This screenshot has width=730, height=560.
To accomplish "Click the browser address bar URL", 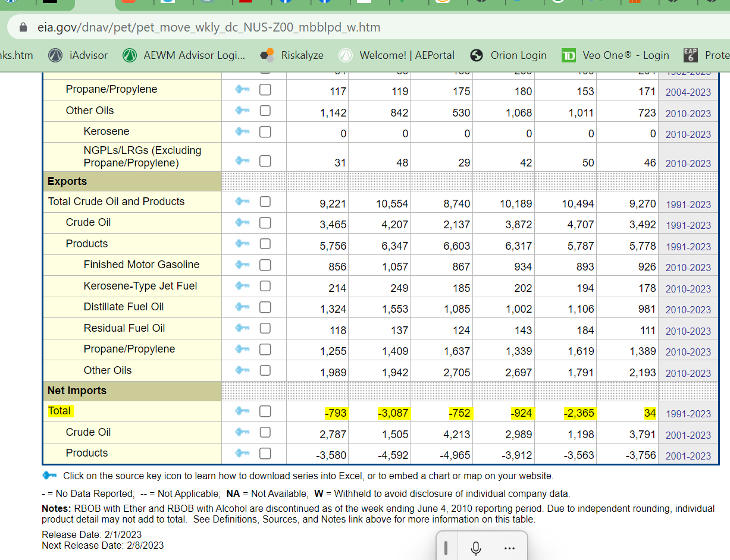I will [x=208, y=27].
